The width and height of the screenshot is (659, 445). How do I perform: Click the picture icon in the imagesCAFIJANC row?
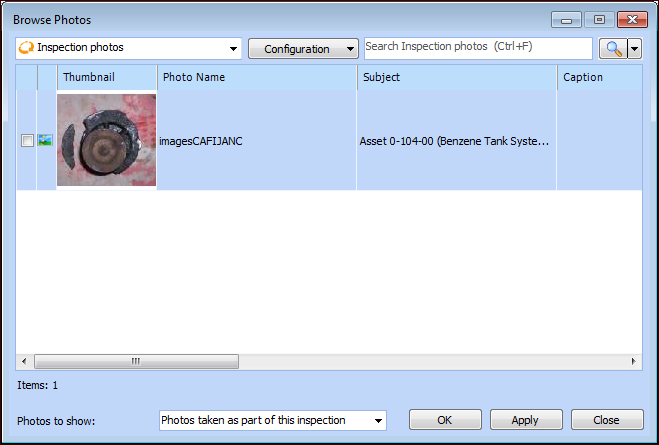[x=45, y=140]
